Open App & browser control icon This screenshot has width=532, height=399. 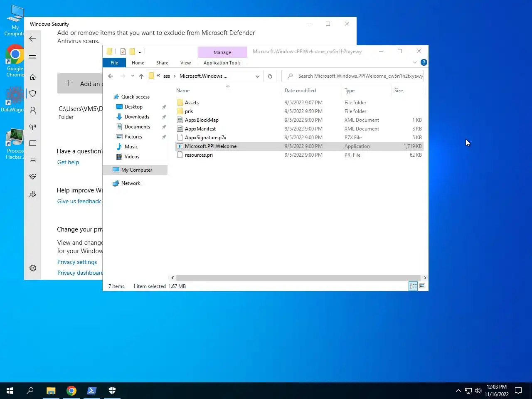coord(32,143)
